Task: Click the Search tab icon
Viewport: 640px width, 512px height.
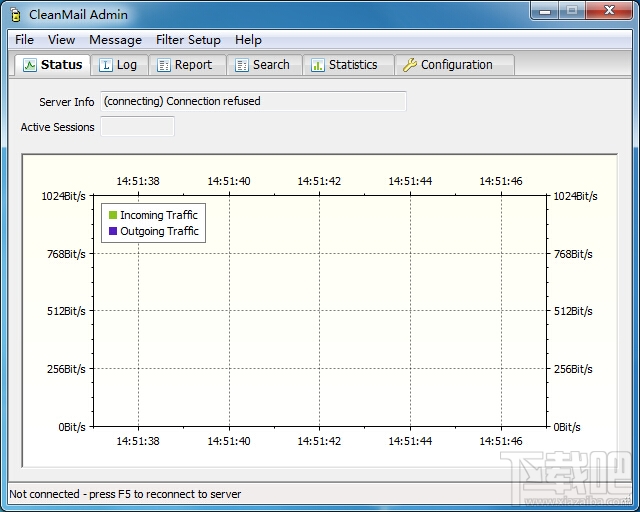Action: point(242,65)
